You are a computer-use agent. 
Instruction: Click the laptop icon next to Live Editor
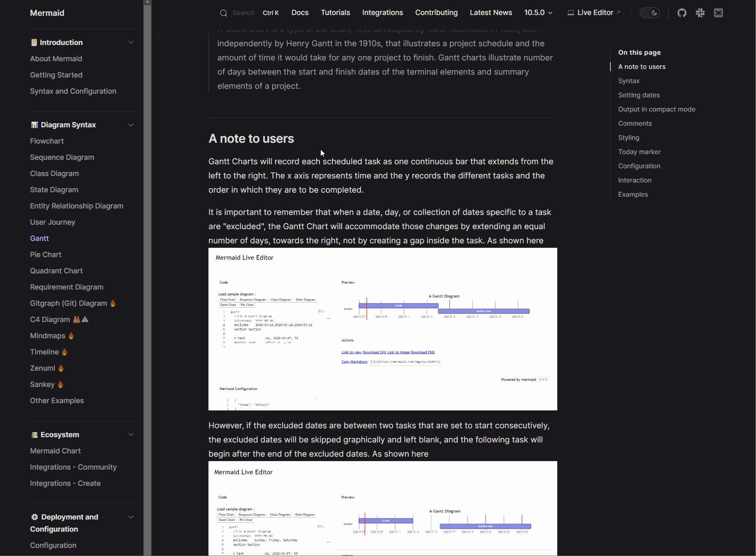[x=570, y=13]
